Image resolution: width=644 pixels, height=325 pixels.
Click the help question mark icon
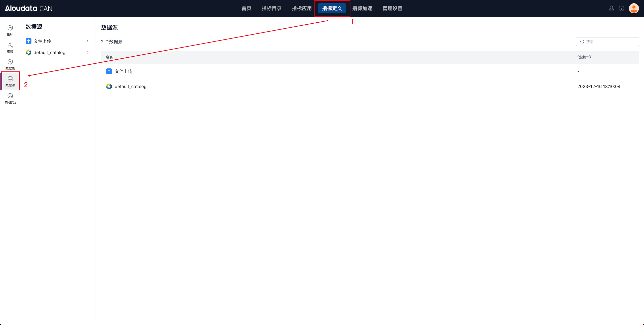tap(621, 9)
